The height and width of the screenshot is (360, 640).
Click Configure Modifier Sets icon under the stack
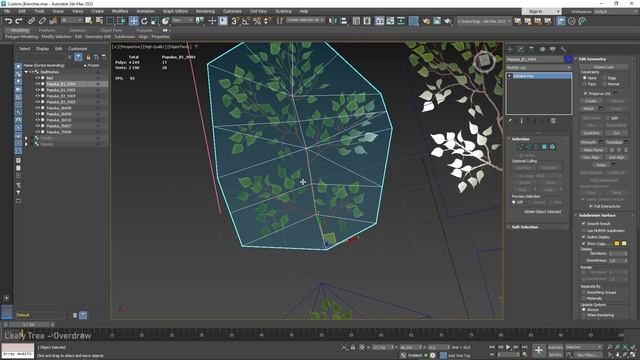(553, 121)
